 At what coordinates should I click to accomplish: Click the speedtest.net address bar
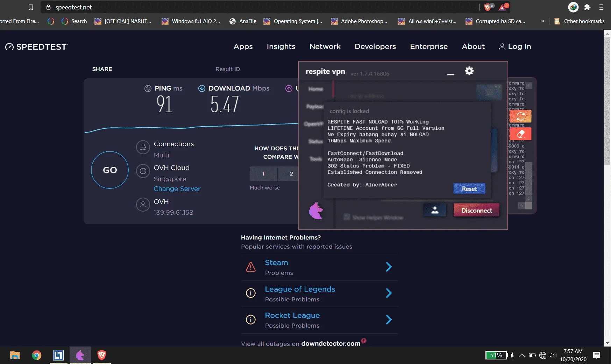(260, 7)
